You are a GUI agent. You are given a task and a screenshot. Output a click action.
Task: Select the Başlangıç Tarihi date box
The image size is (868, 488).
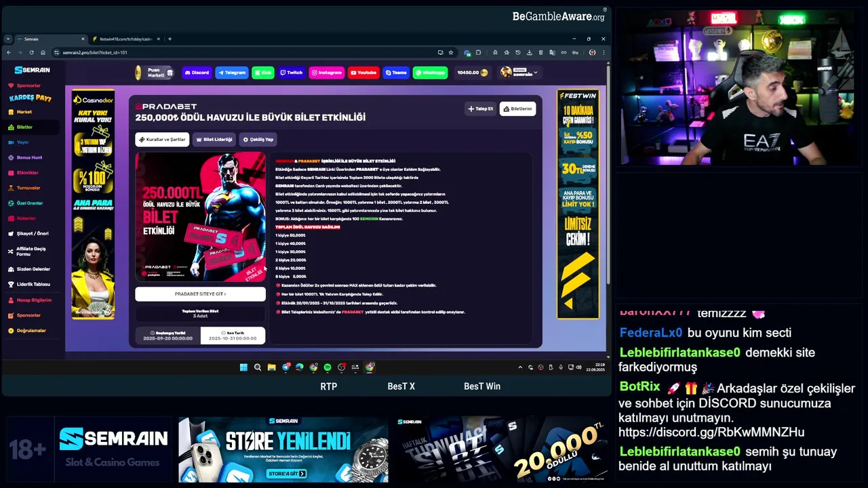[x=167, y=335]
